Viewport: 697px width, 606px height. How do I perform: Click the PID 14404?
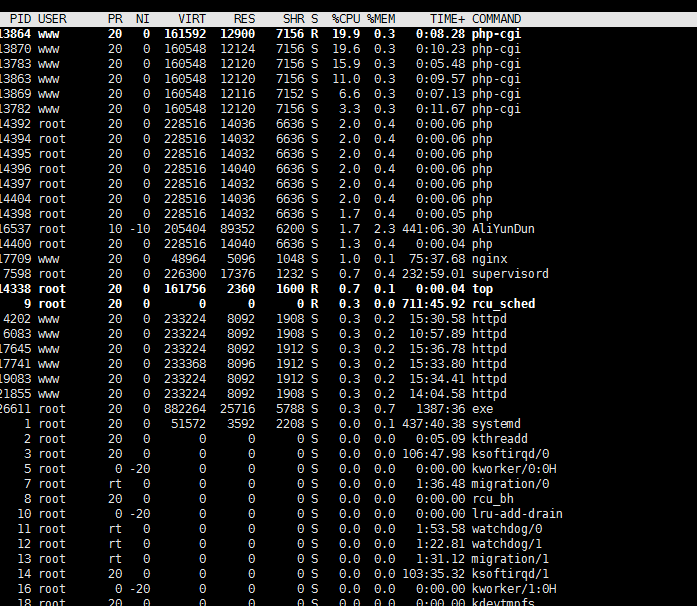pos(16,199)
